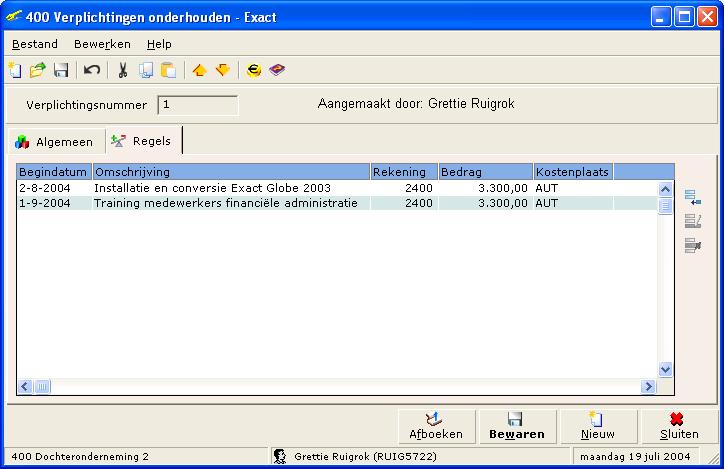Close the Verplichtingen onderhouden window
The width and height of the screenshot is (724, 469).
[x=707, y=17]
